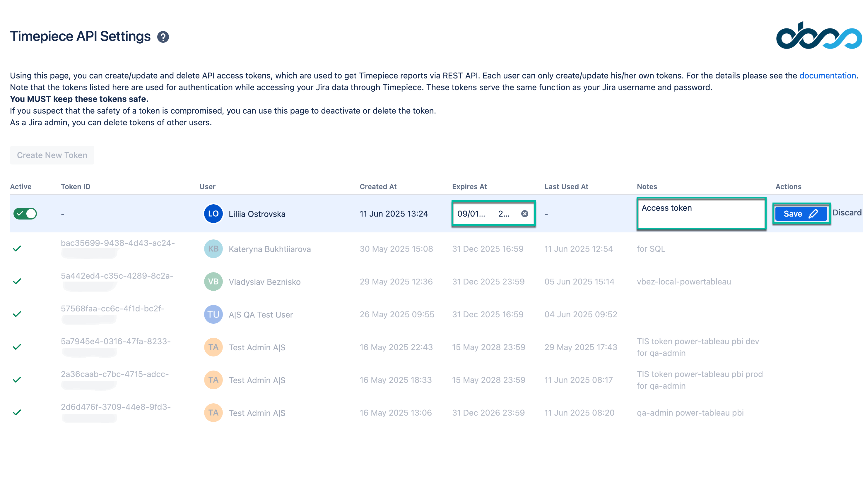Click the Token ID column header

[x=76, y=187]
